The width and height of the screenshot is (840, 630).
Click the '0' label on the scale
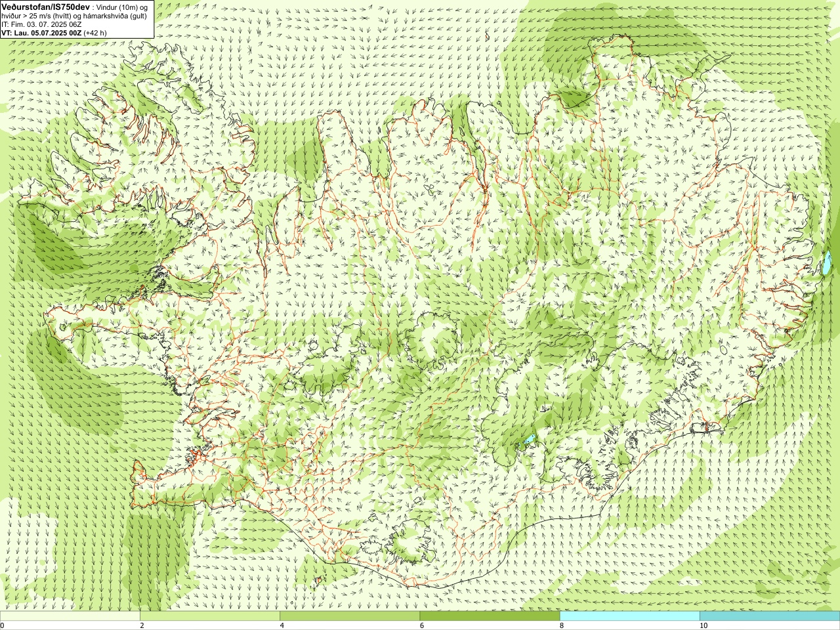point(2,625)
